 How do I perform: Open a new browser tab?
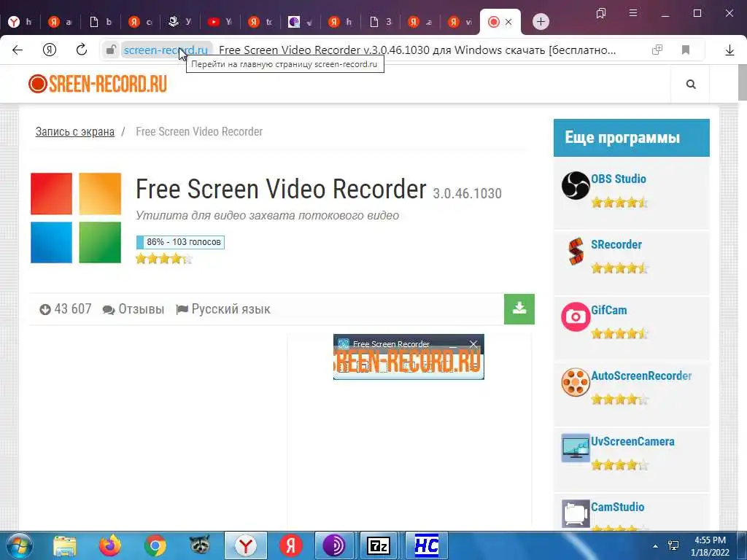click(x=541, y=21)
